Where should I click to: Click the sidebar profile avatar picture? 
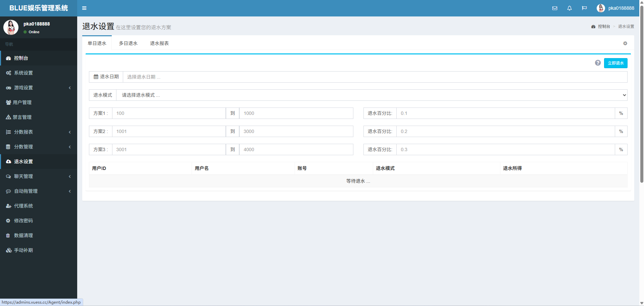11,27
